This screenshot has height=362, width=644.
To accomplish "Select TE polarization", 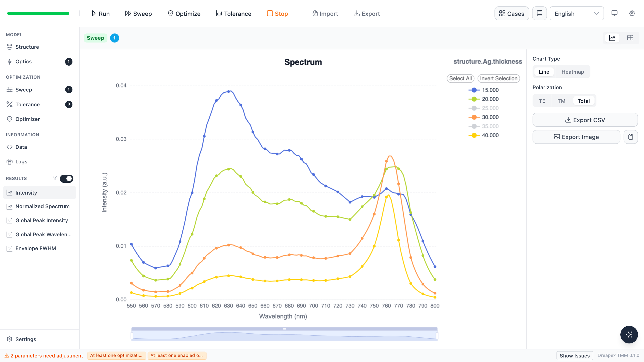I will [542, 101].
